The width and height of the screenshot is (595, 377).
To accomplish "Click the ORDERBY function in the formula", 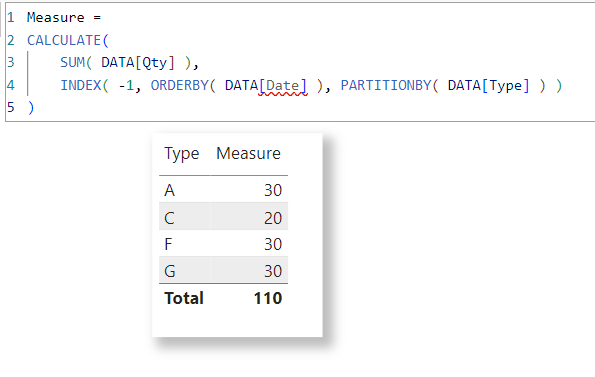I will pyautogui.click(x=179, y=85).
